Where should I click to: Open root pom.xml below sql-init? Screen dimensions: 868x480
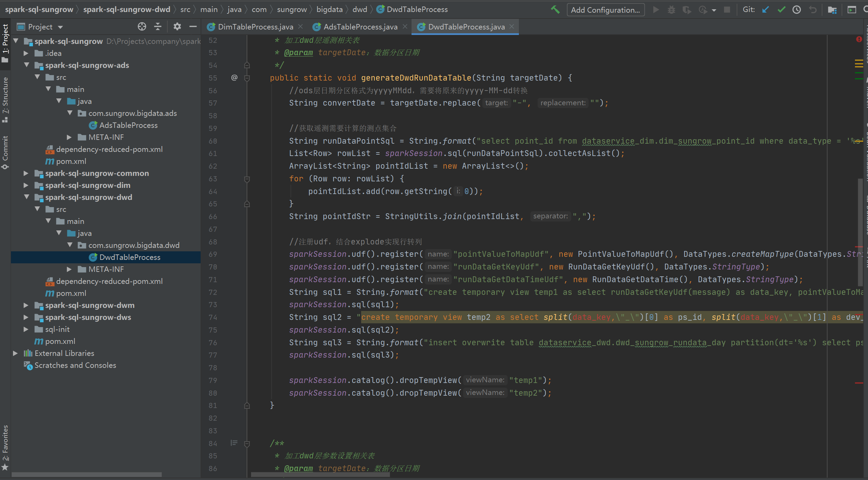tap(60, 341)
